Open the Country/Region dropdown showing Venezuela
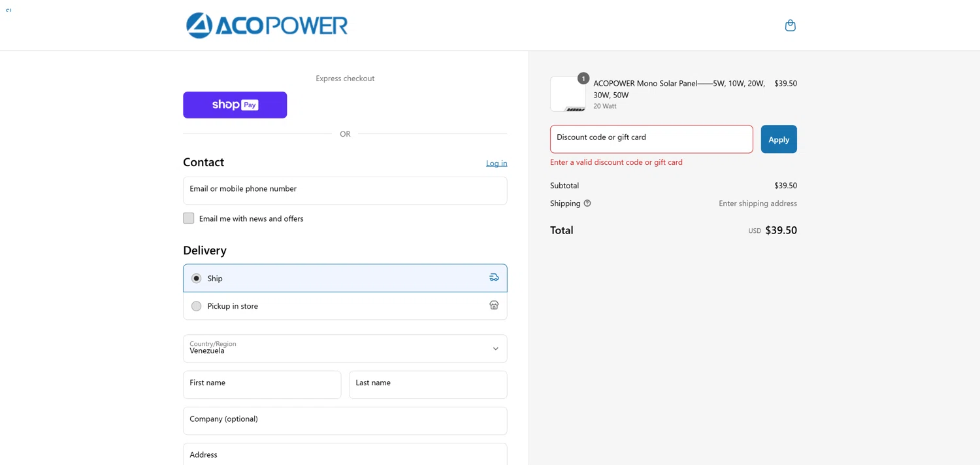 pyautogui.click(x=345, y=349)
